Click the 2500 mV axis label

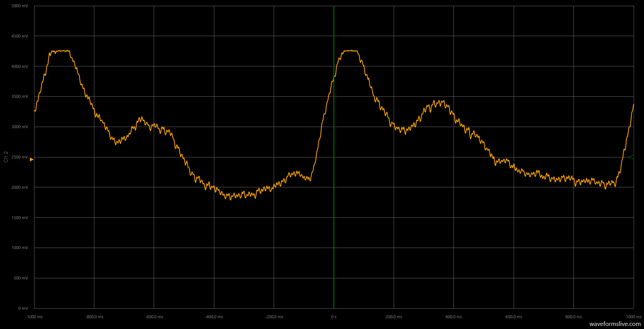point(20,157)
